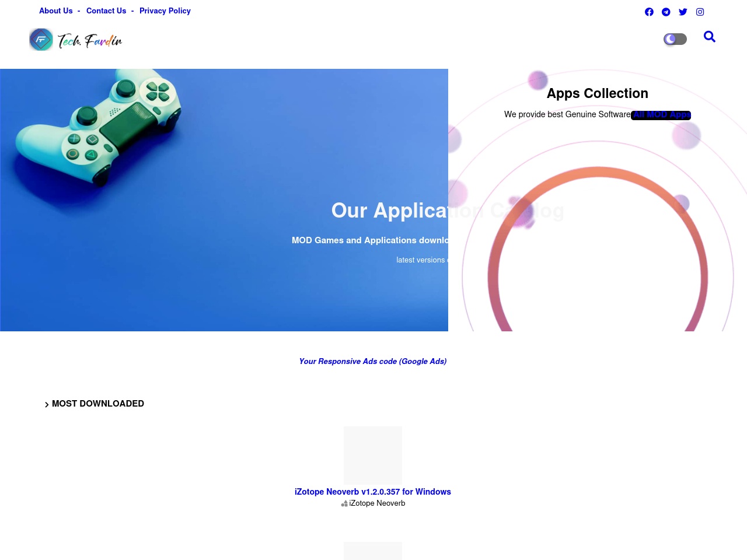747x560 pixels.
Task: Click the iZotope Neoverb app thumbnail
Action: pos(373,456)
